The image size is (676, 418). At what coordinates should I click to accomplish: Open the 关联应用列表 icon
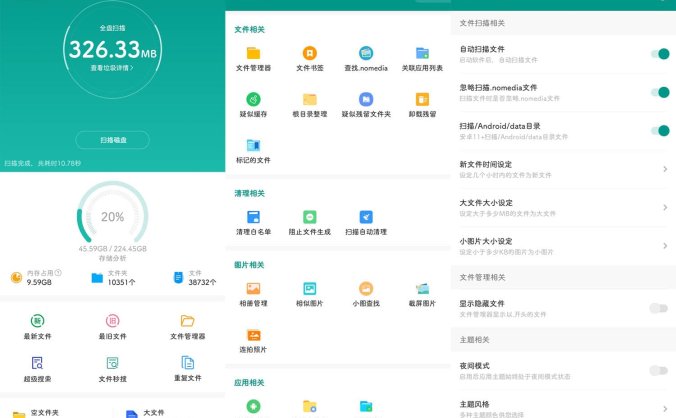coord(422,53)
